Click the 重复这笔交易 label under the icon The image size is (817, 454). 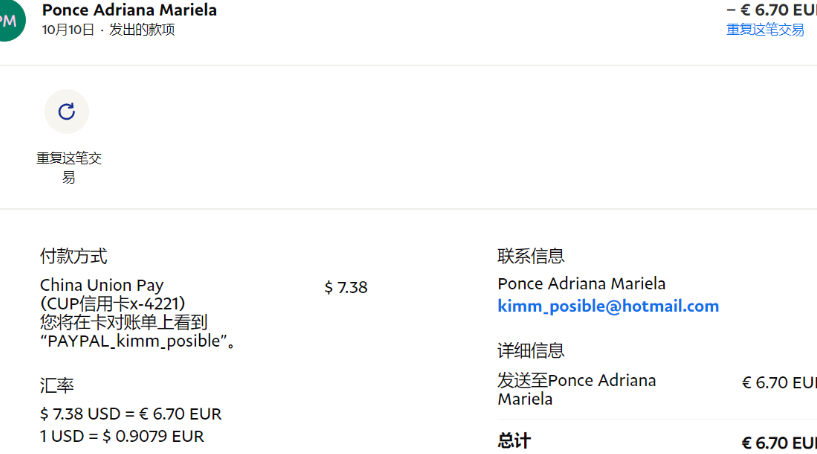(69, 167)
